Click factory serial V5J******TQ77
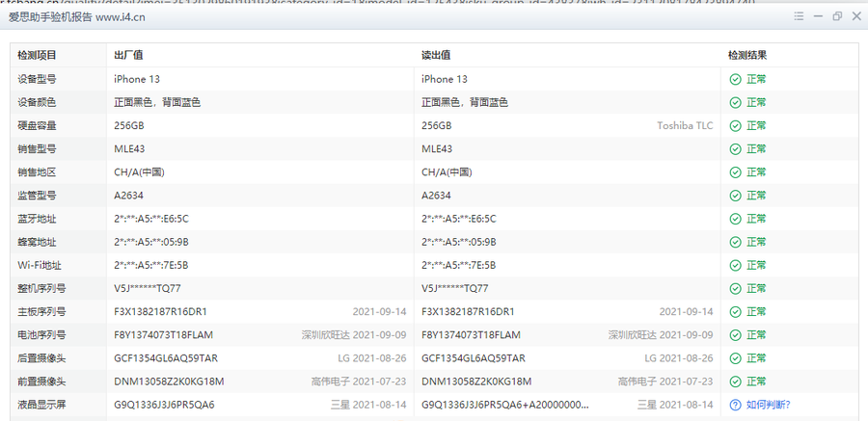The image size is (868, 421). point(148,288)
